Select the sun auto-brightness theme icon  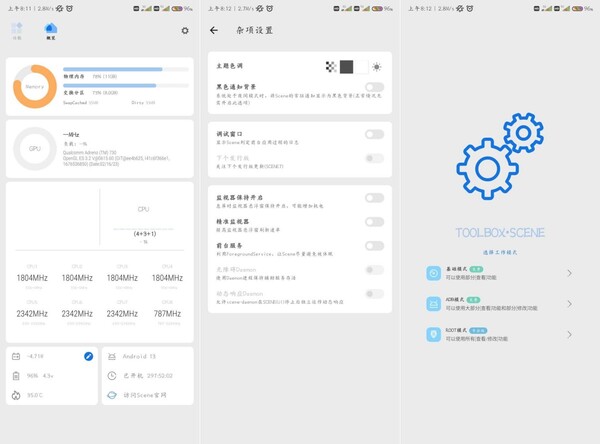[x=377, y=67]
